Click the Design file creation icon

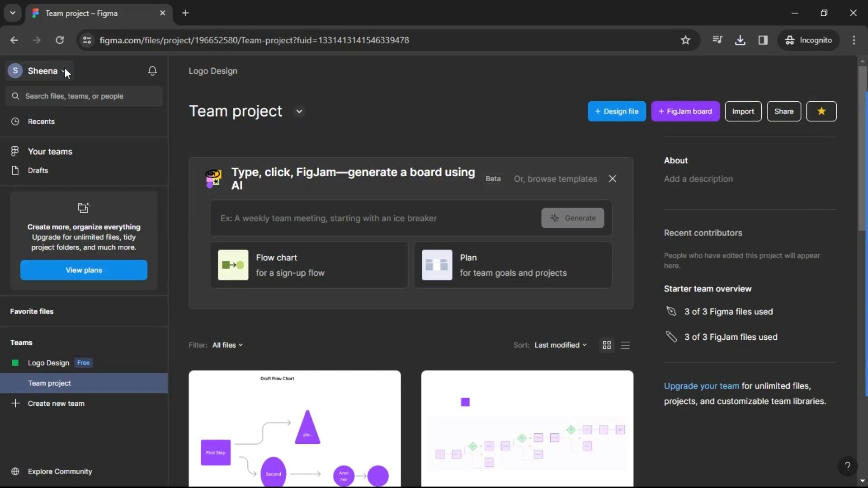[x=617, y=112]
